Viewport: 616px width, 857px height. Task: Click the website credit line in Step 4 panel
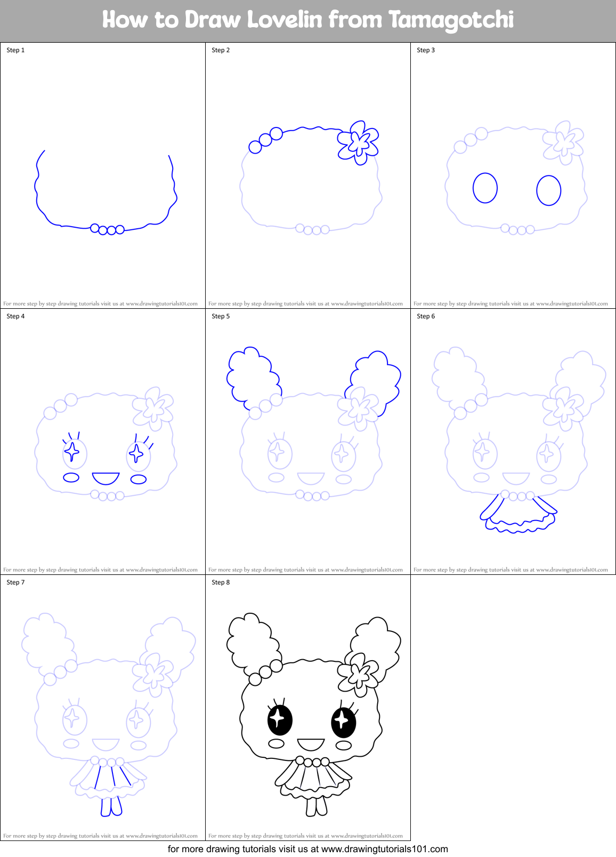100,570
